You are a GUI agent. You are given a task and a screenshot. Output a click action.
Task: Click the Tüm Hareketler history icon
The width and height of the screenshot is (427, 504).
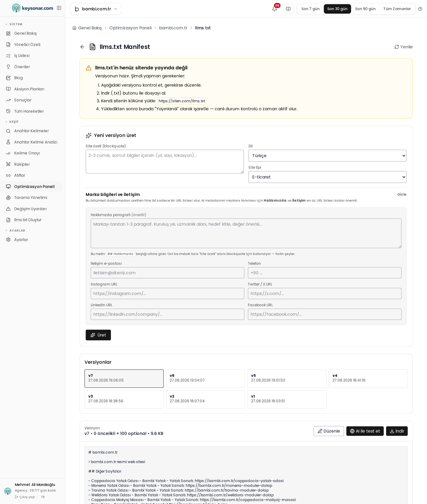click(x=8, y=111)
